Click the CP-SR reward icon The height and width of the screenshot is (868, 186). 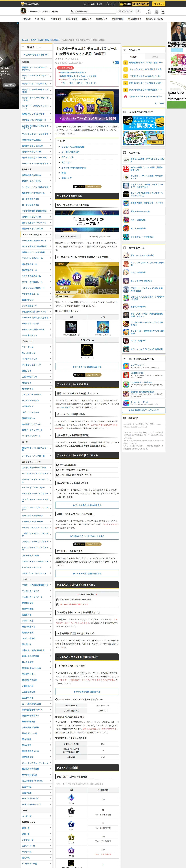[71, 837]
